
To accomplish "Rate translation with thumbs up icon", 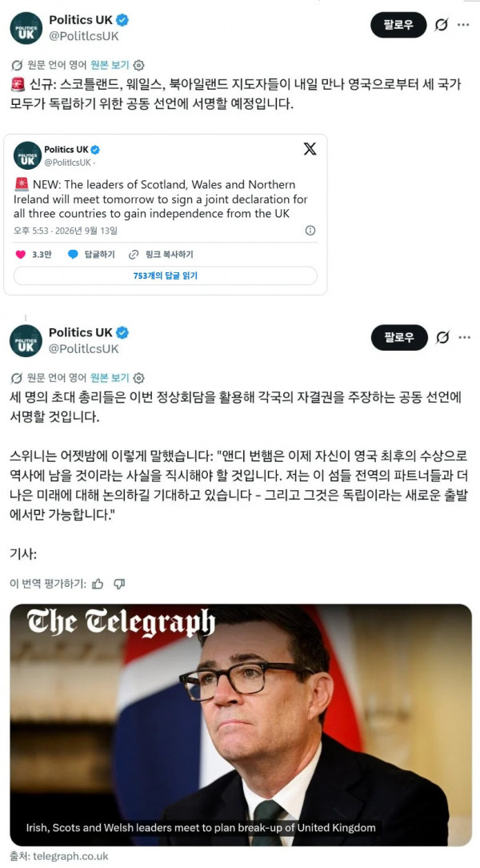I will point(98,584).
